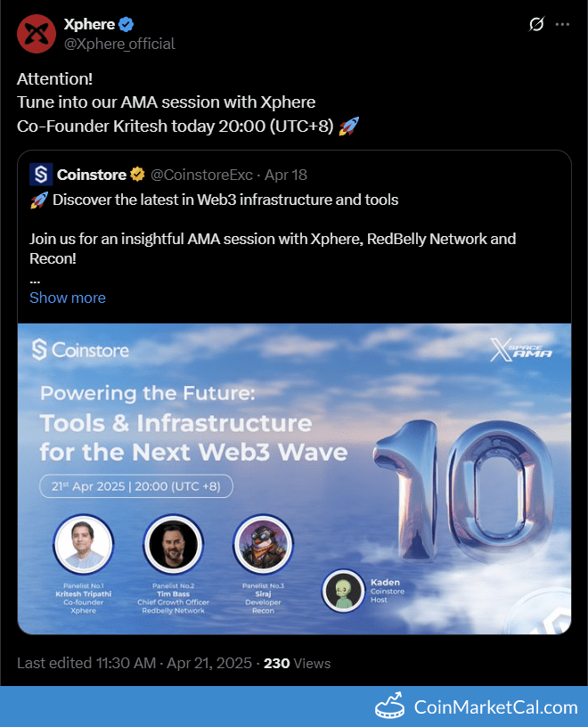Image resolution: width=588 pixels, height=727 pixels.
Task: Click the Xphere display name
Action: tap(89, 25)
